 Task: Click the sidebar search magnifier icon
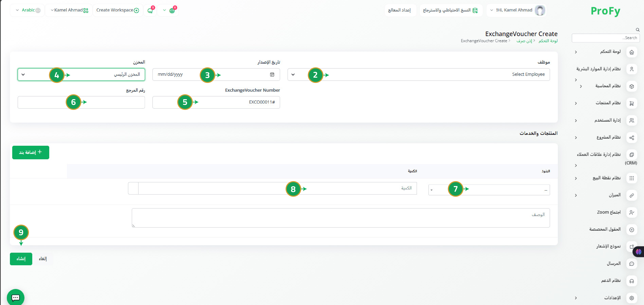(x=638, y=30)
